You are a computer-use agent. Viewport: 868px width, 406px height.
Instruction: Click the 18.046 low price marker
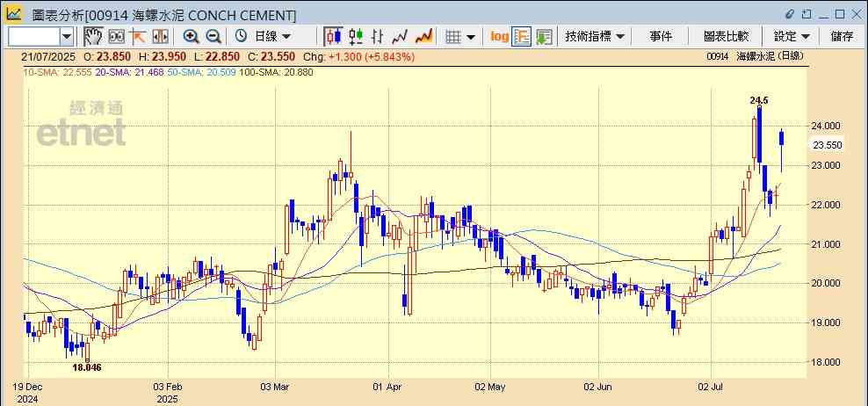tap(87, 366)
